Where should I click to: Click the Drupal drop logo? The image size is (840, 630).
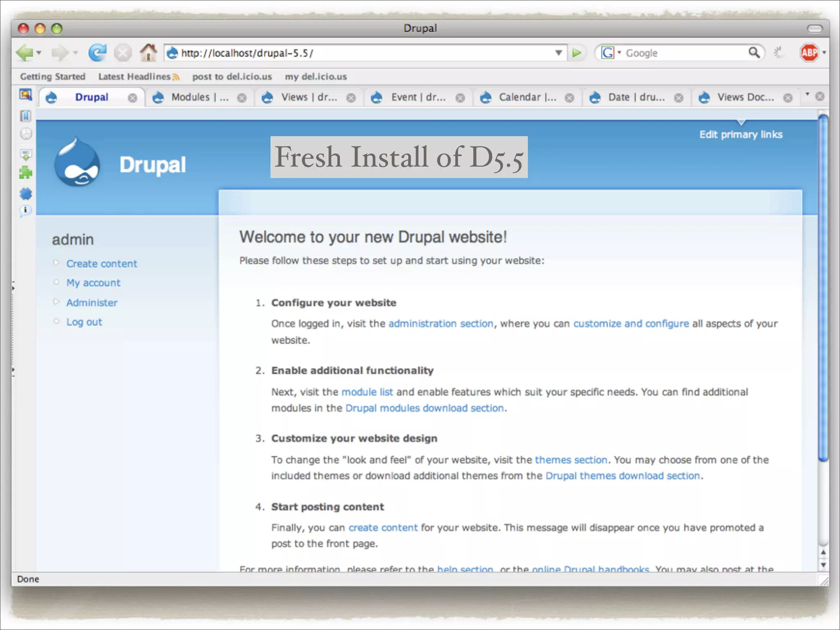click(77, 162)
